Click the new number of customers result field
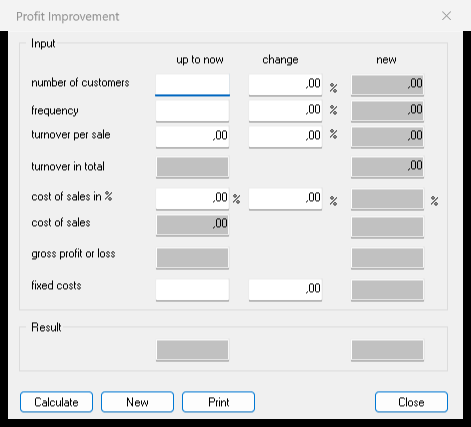The image size is (471, 427). point(387,85)
